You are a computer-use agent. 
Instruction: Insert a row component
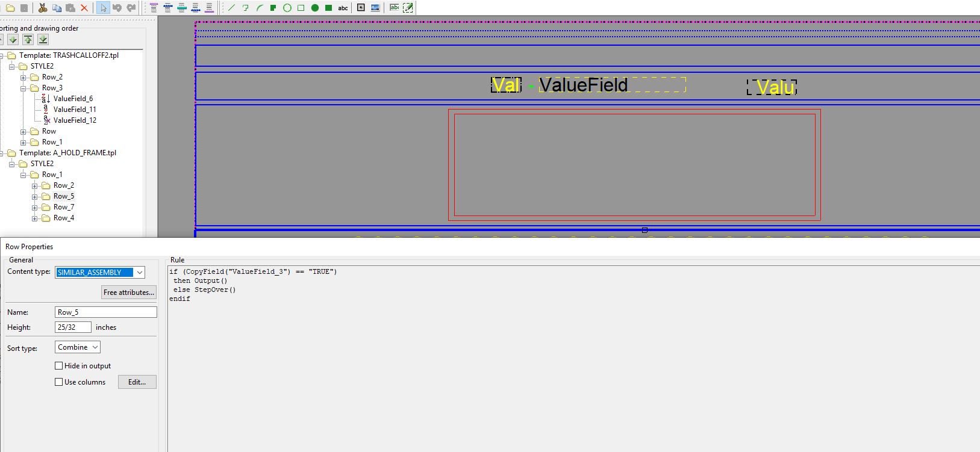pyautogui.click(x=181, y=8)
